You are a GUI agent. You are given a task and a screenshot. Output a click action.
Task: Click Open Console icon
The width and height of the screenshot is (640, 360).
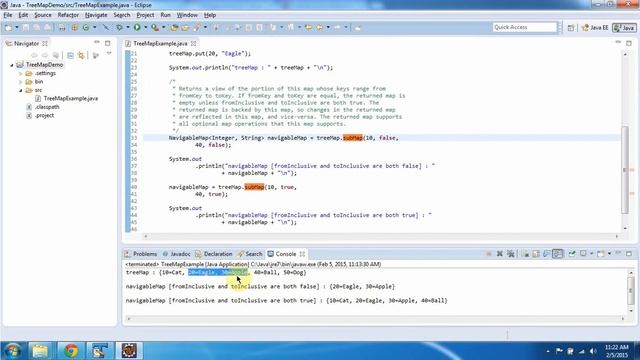600,254
